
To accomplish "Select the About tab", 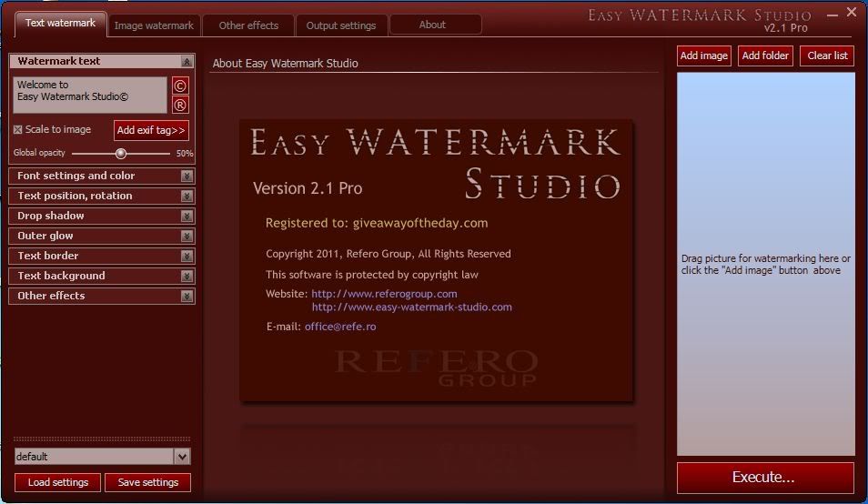I will coord(435,25).
